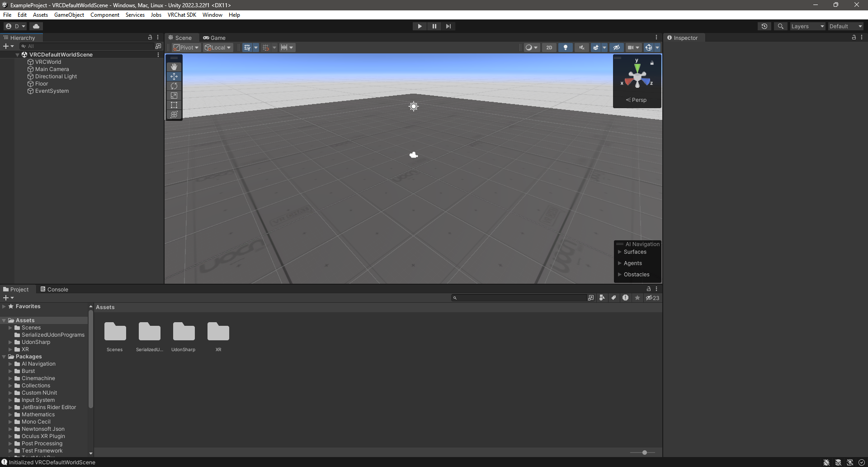The image size is (868, 467).
Task: Search by type in Project panel
Action: tap(602, 298)
